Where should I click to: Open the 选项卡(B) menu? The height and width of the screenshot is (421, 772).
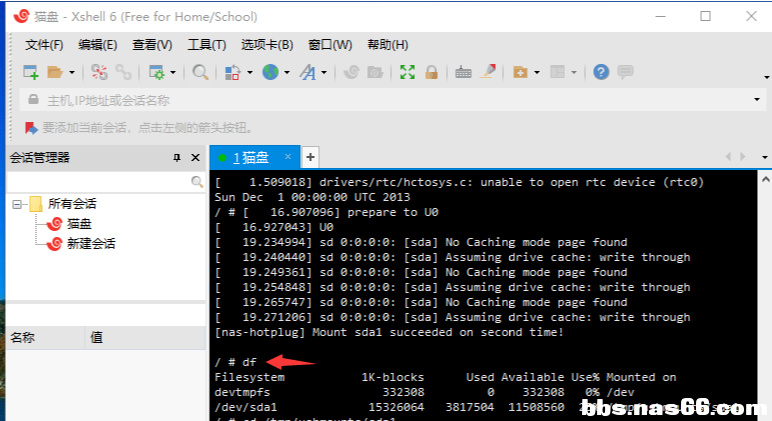pyautogui.click(x=267, y=45)
